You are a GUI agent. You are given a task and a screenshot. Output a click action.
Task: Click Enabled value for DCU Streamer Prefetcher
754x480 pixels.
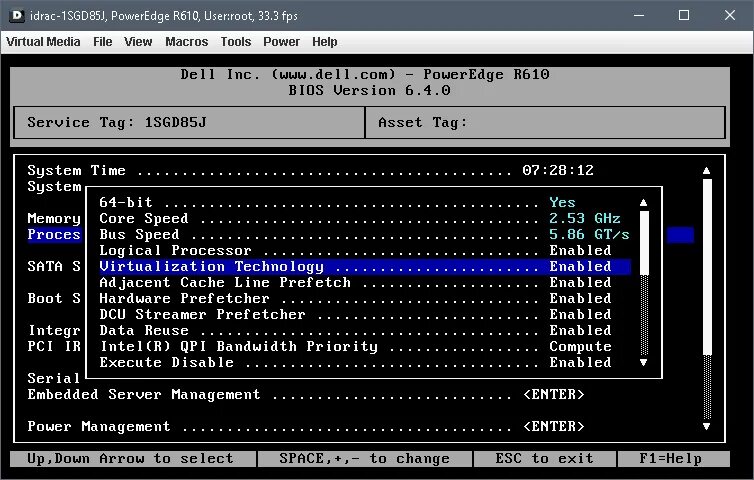(x=580, y=315)
